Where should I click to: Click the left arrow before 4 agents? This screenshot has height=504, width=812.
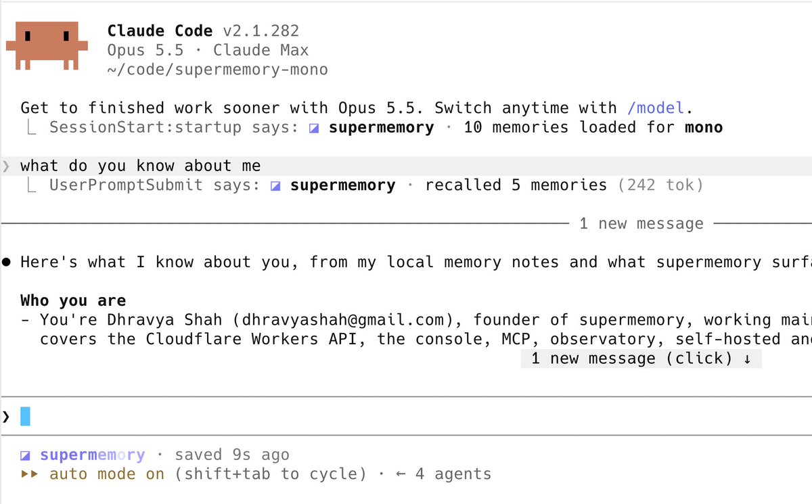(401, 474)
